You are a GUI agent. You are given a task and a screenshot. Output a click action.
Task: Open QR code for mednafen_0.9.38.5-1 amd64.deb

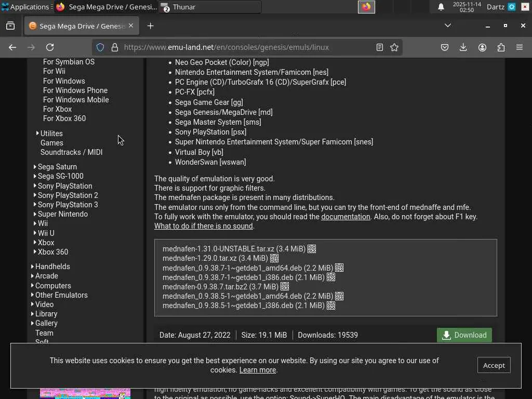pyautogui.click(x=339, y=296)
